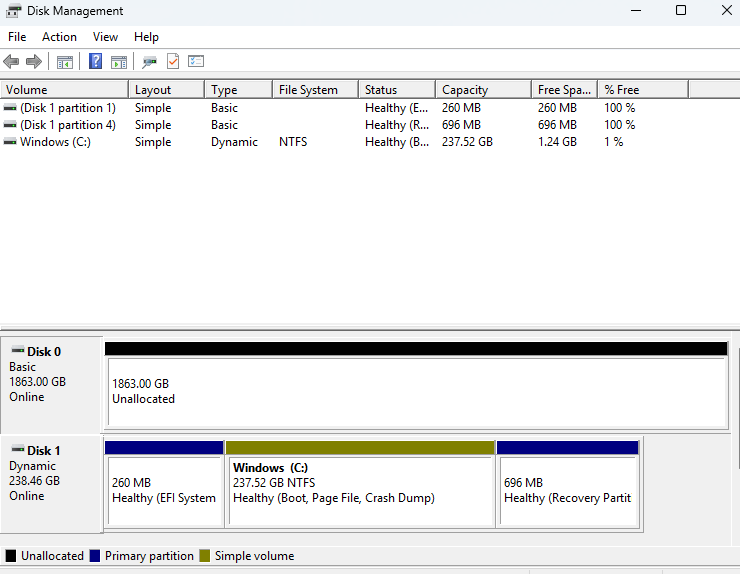740x574 pixels.
Task: Sort by the Layout column header
Action: point(167,90)
